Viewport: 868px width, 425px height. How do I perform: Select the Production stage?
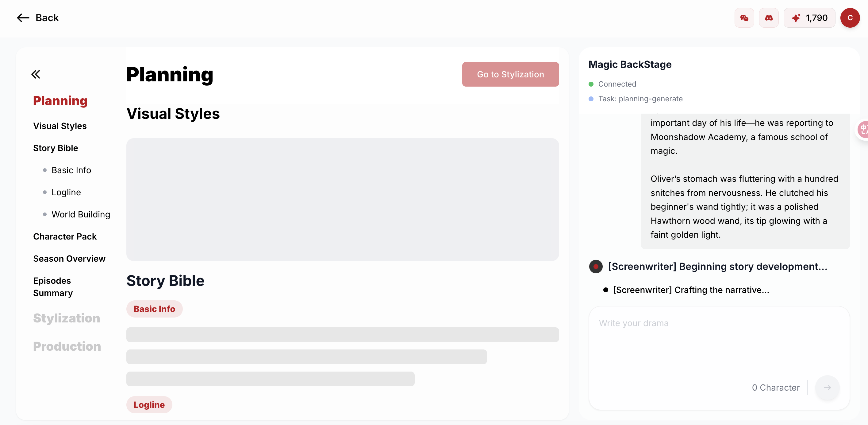67,346
